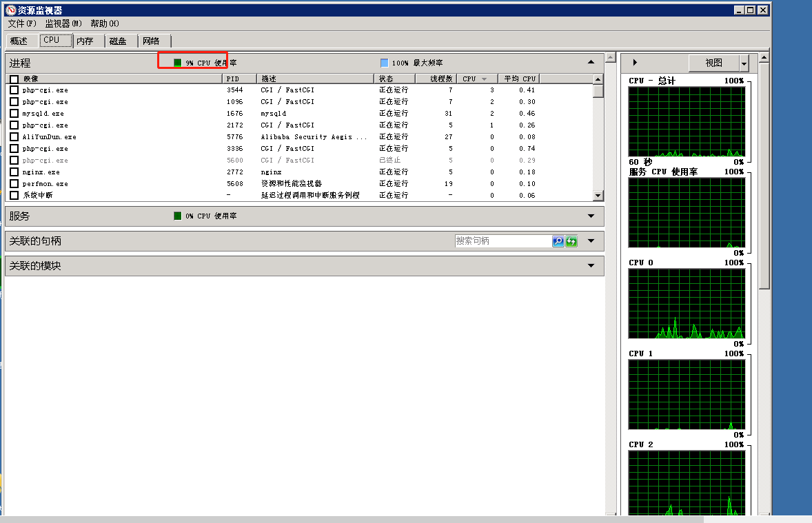Sort by the 状态 column header
The image size is (812, 523).
(394, 79)
